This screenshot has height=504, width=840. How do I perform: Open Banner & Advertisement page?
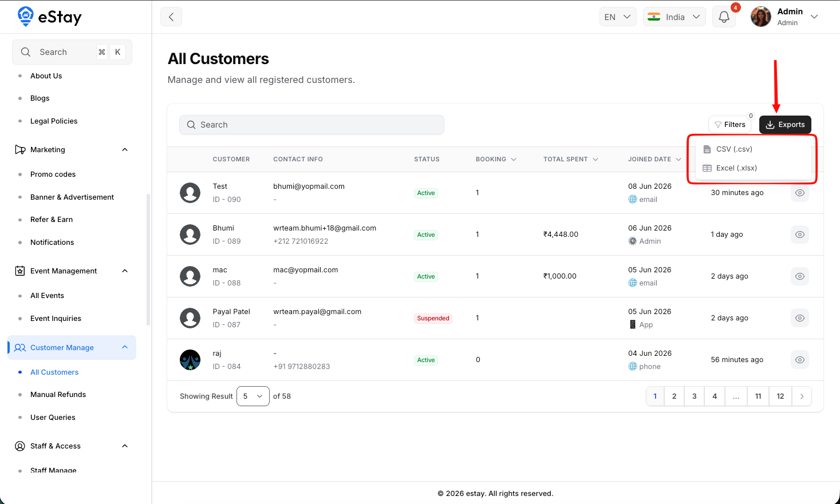(72, 197)
